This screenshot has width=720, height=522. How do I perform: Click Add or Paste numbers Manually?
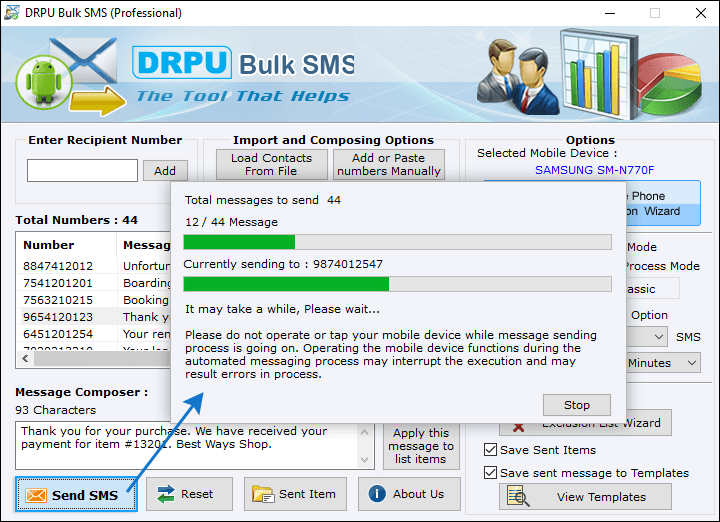tap(389, 164)
